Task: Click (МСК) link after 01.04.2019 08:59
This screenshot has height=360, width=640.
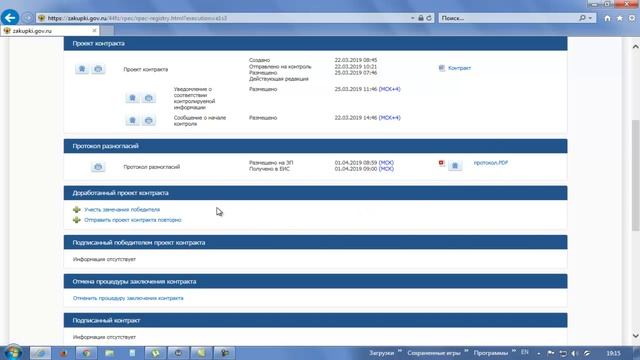Action: [386, 162]
